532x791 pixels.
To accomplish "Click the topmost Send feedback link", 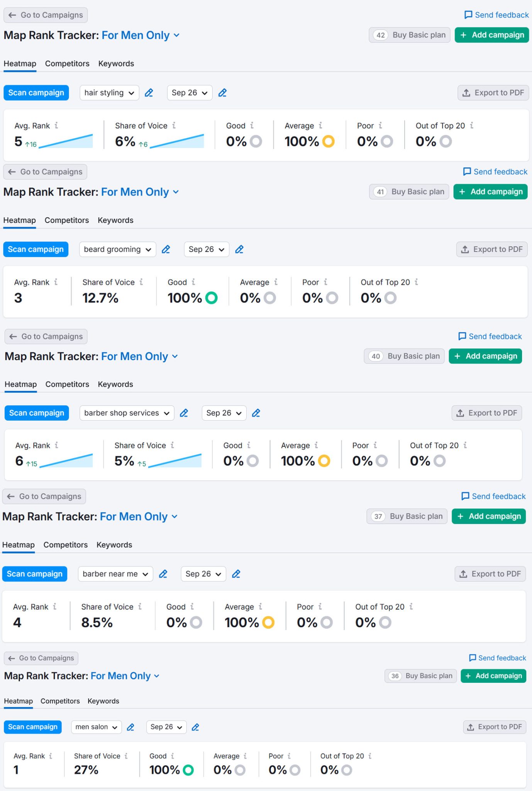I will 496,15.
